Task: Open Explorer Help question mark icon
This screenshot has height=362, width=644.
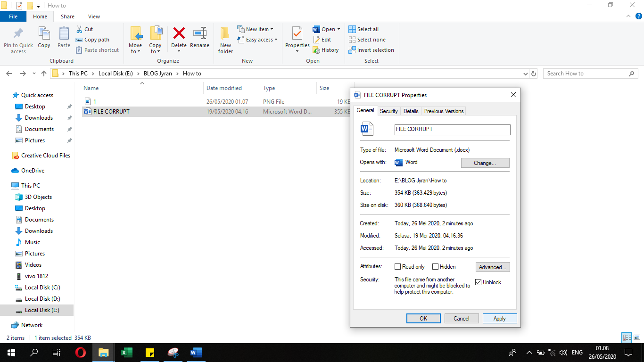Action: coord(639,16)
